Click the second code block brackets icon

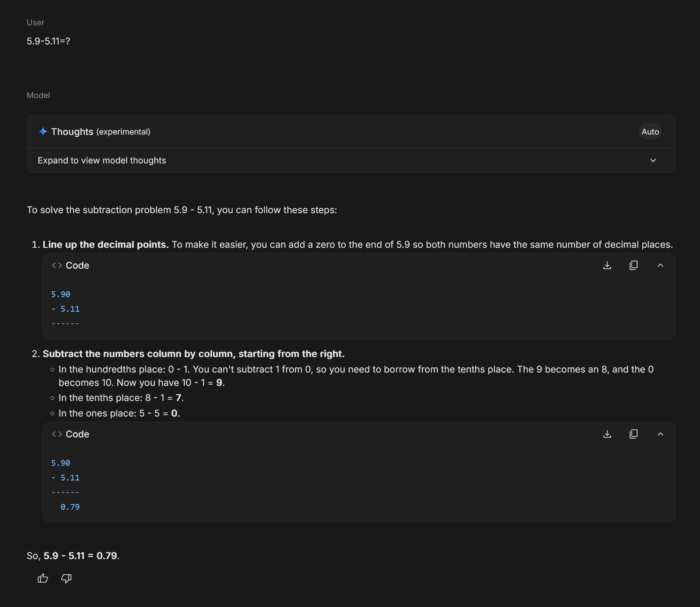57,434
